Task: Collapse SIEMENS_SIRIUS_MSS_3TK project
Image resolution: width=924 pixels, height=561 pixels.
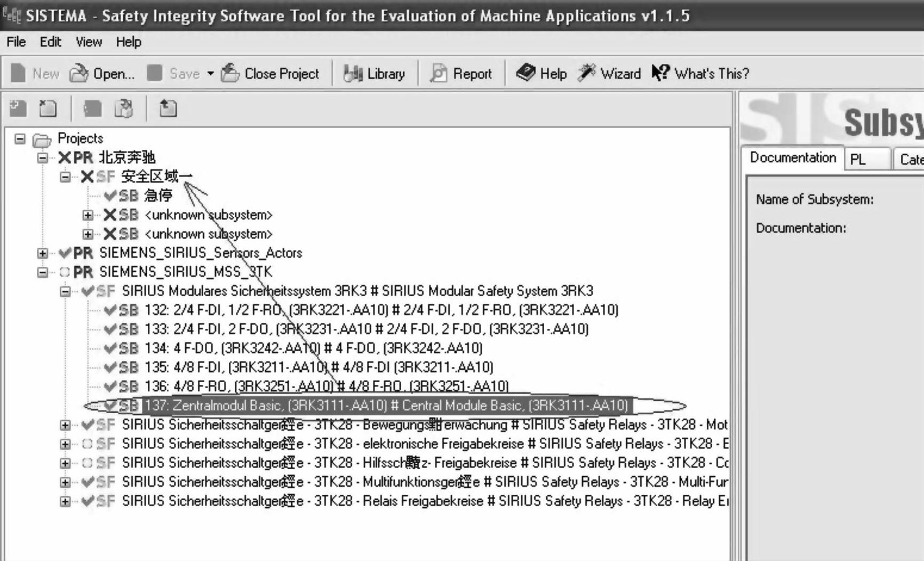Action: tap(43, 272)
